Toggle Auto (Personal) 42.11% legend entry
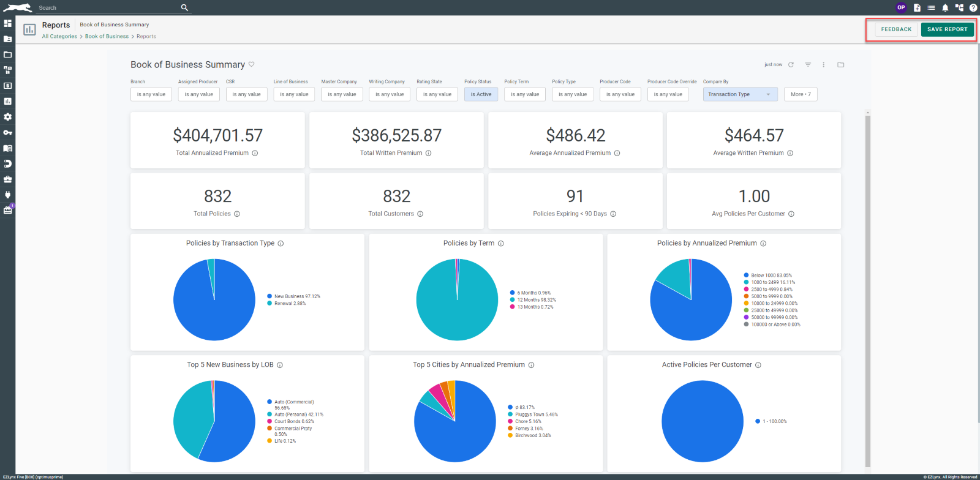 [x=295, y=414]
